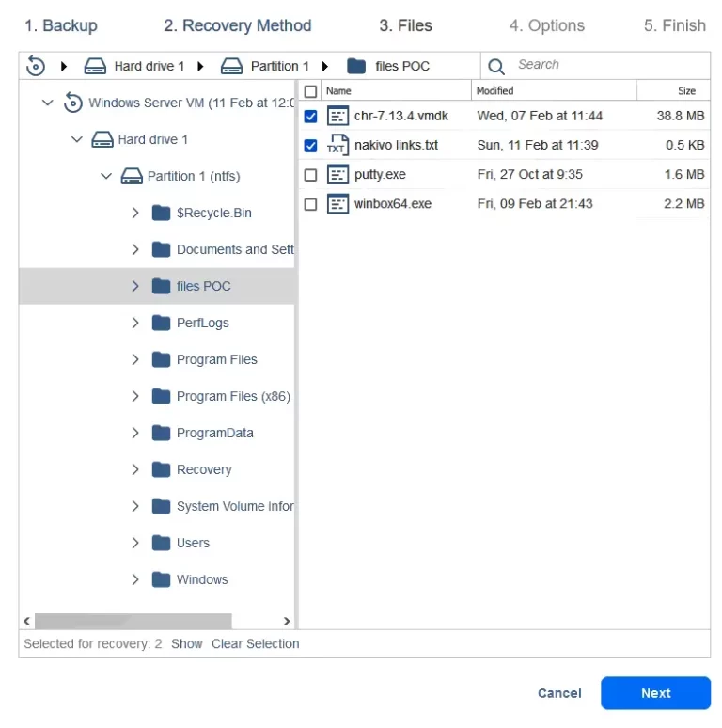Click the chr-7.13.4.vmdk file icon

337,117
